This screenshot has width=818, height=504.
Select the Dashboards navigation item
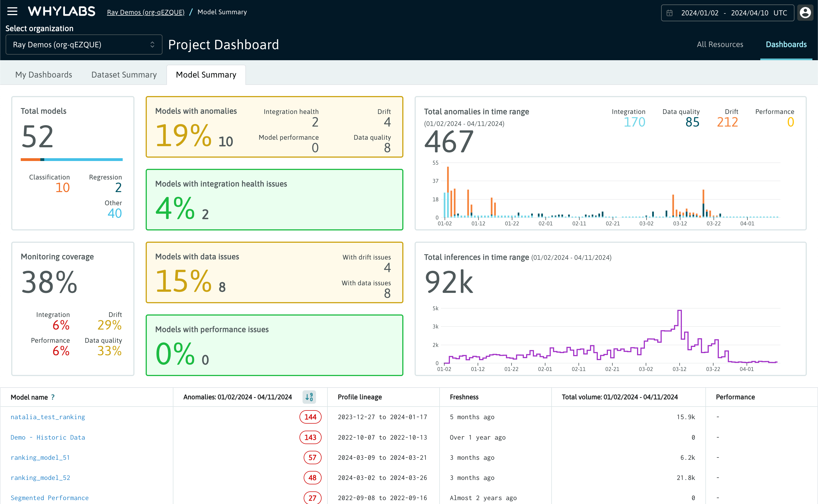[x=786, y=44]
